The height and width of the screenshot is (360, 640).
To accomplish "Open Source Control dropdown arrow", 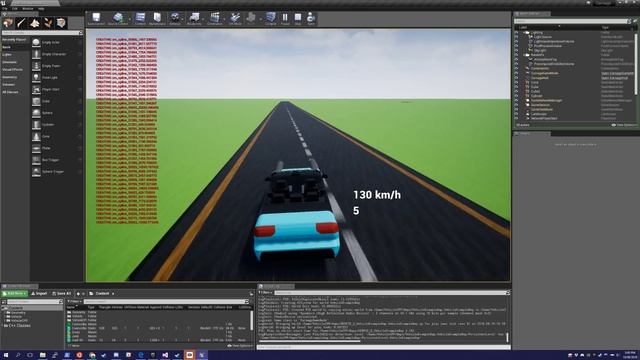I will [x=129, y=18].
